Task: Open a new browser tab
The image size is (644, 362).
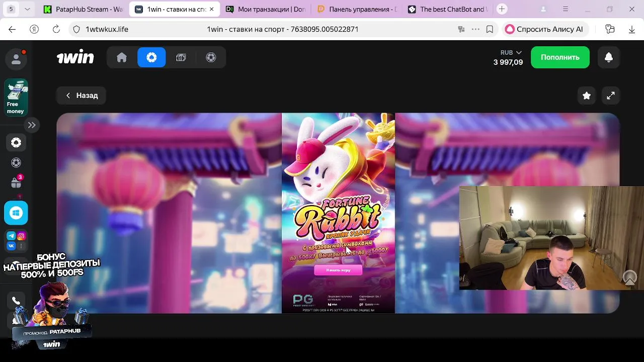Action: (502, 9)
